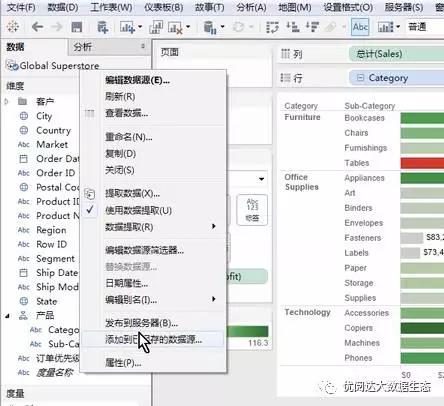Select 添加到已保存的数据源 in context menu
The height and width of the screenshot is (406, 444).
153,339
